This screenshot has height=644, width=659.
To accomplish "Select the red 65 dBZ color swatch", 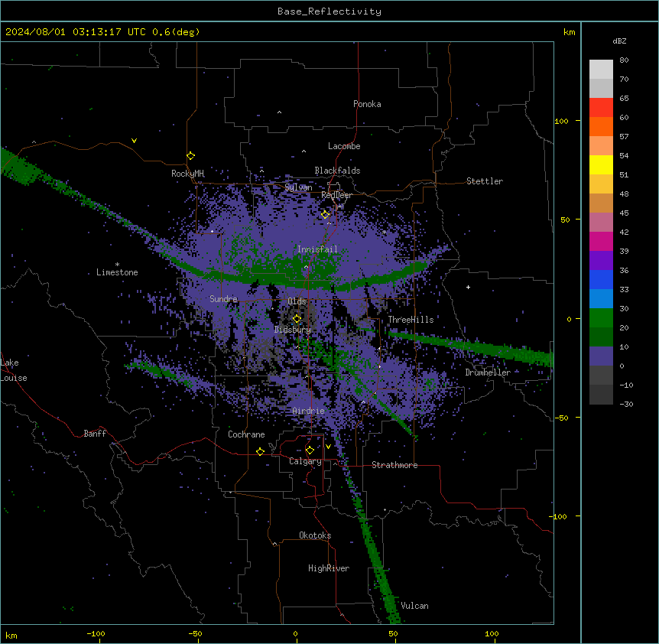I will click(x=601, y=107).
